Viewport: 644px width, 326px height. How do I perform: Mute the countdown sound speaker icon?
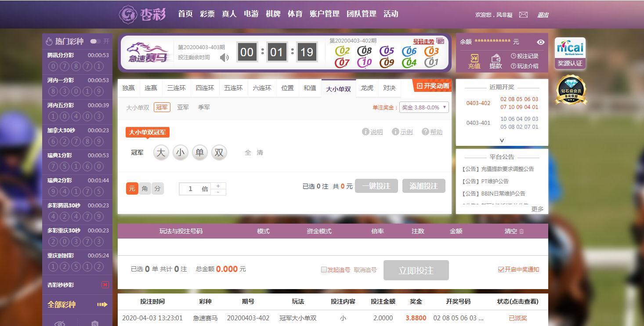pyautogui.click(x=224, y=58)
